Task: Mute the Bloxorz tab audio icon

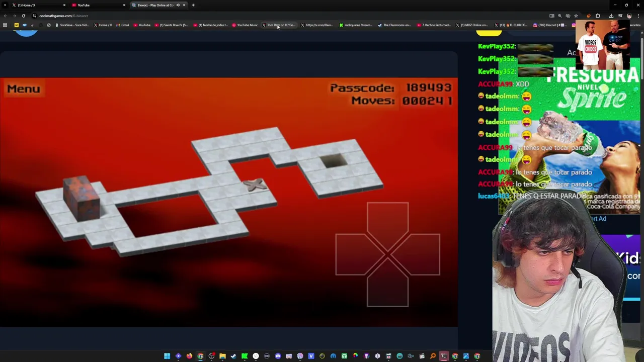Action: [178, 5]
